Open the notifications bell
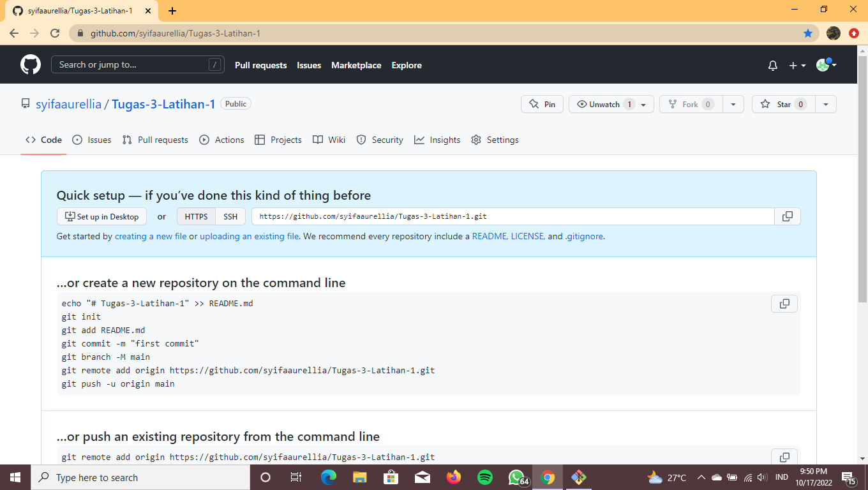Viewport: 868px width, 490px height. (x=773, y=65)
